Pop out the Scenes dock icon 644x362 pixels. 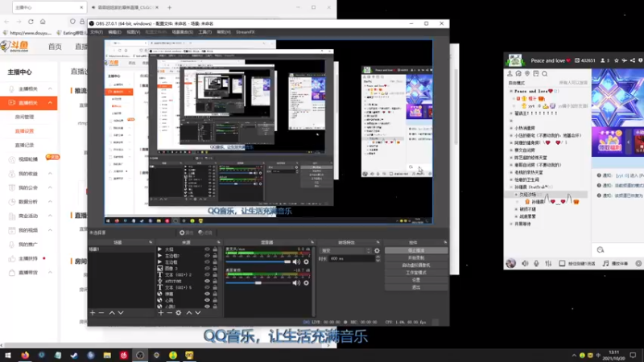point(151,242)
